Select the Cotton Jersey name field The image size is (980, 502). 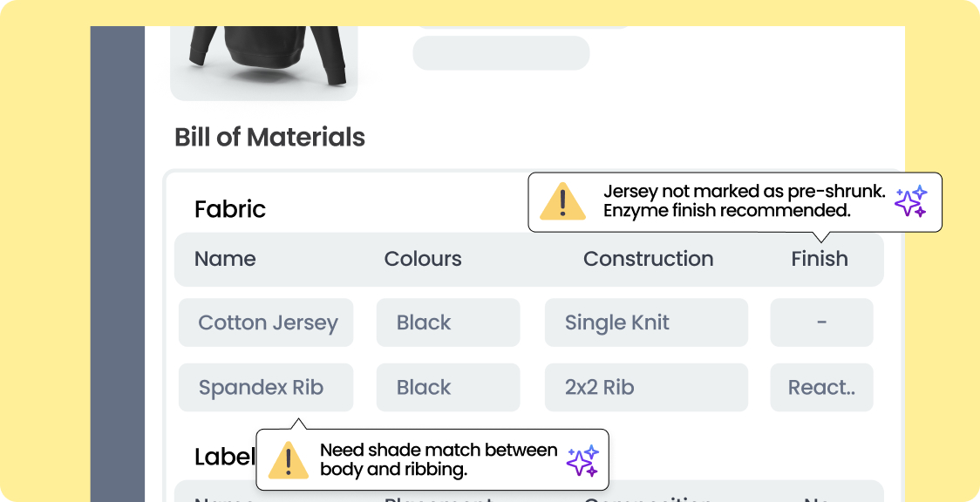click(x=266, y=322)
